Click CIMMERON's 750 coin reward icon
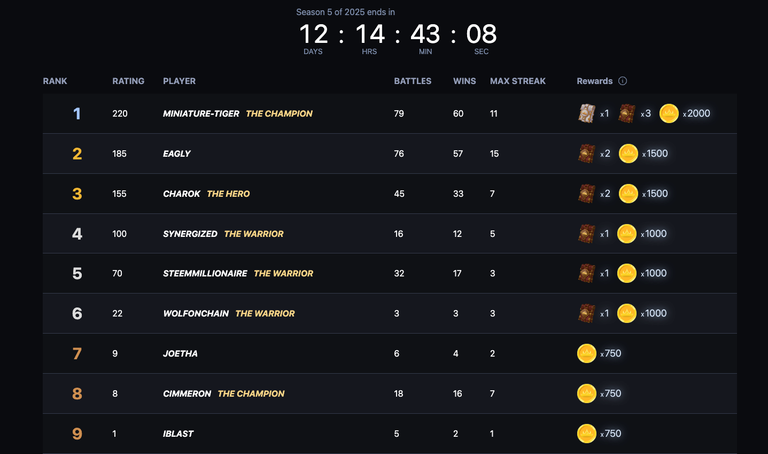Screen dimensions: 768x454 click(x=586, y=393)
